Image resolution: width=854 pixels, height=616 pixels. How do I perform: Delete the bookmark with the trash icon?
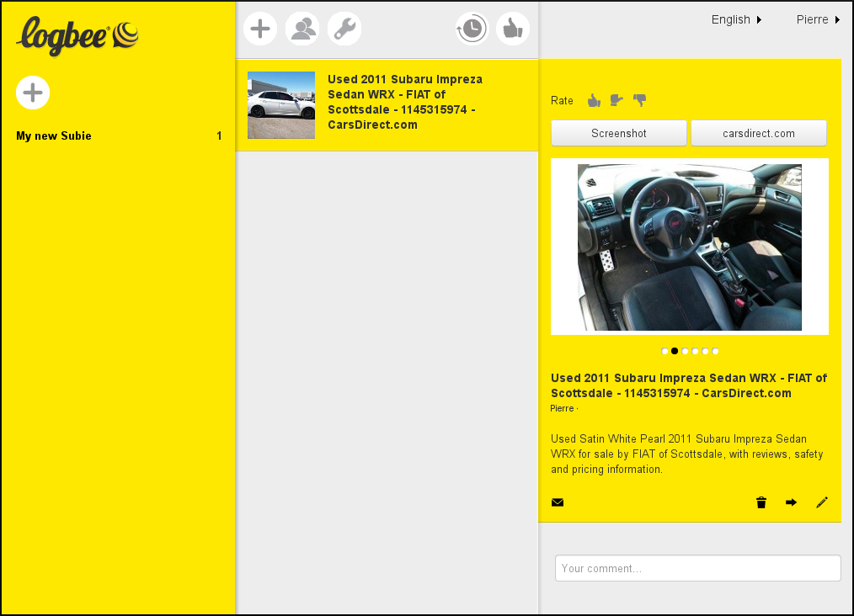point(761,502)
